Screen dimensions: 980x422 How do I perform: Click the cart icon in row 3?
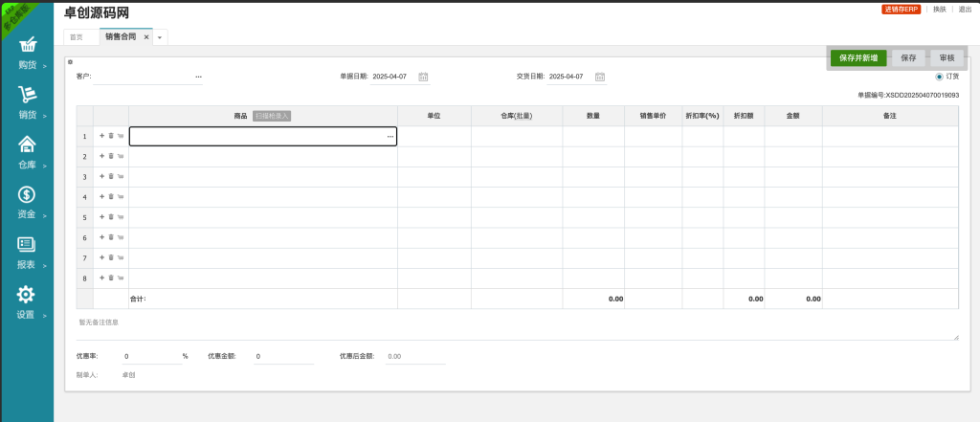[x=121, y=176]
